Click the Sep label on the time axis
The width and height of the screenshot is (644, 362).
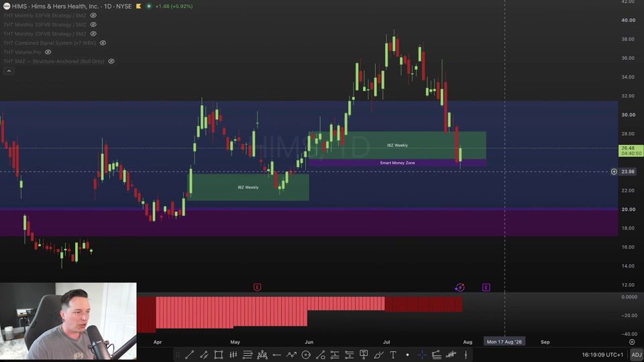tap(545, 342)
